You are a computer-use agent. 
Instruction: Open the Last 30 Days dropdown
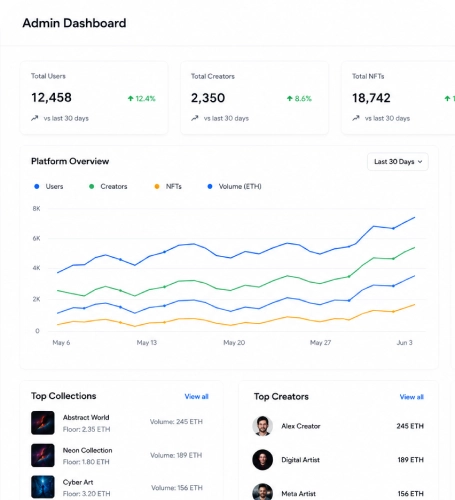pos(398,162)
